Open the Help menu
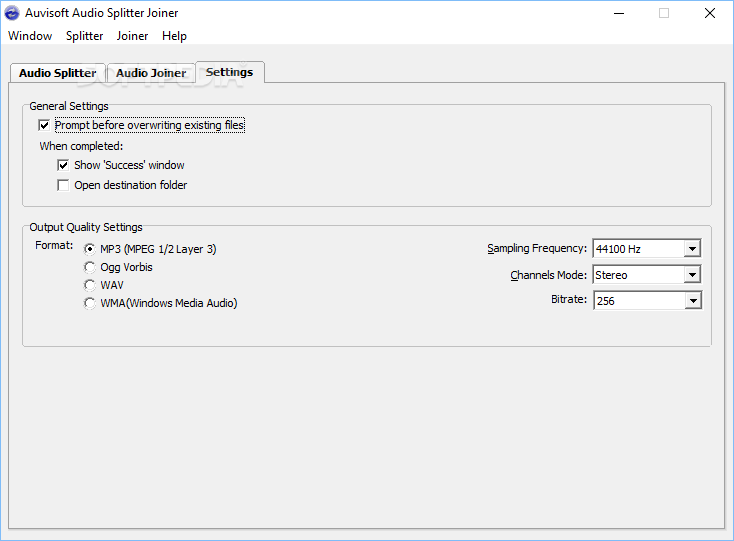Image resolution: width=734 pixels, height=541 pixels. 175,36
